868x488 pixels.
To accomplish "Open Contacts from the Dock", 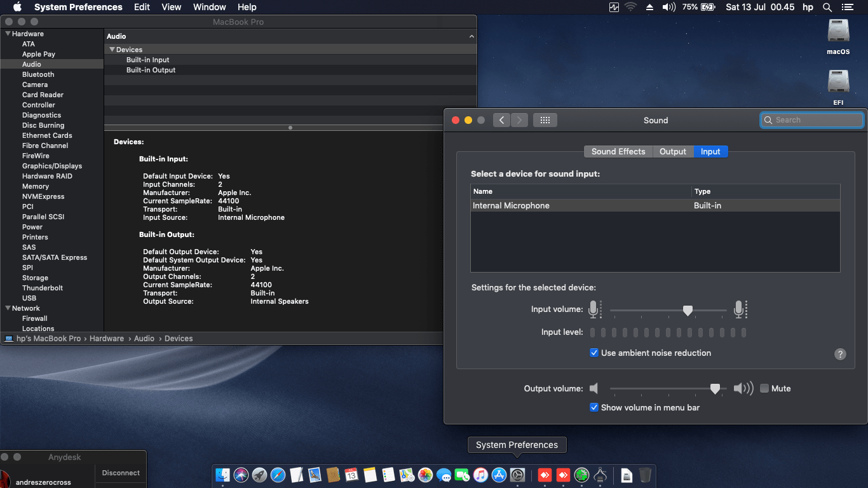I will pos(333,475).
